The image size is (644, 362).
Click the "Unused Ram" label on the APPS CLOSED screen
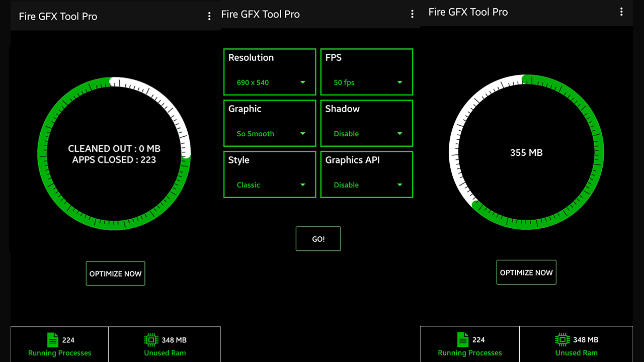click(x=165, y=353)
